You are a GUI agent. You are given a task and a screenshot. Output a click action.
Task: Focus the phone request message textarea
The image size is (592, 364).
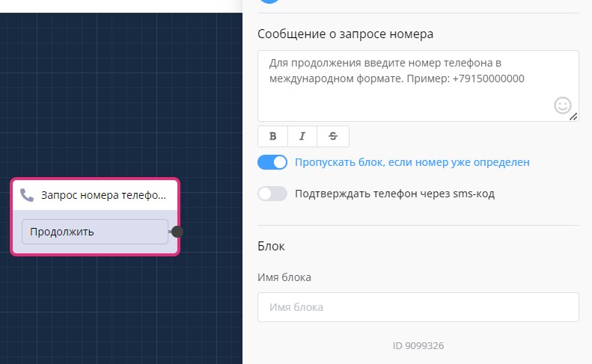tap(404, 86)
